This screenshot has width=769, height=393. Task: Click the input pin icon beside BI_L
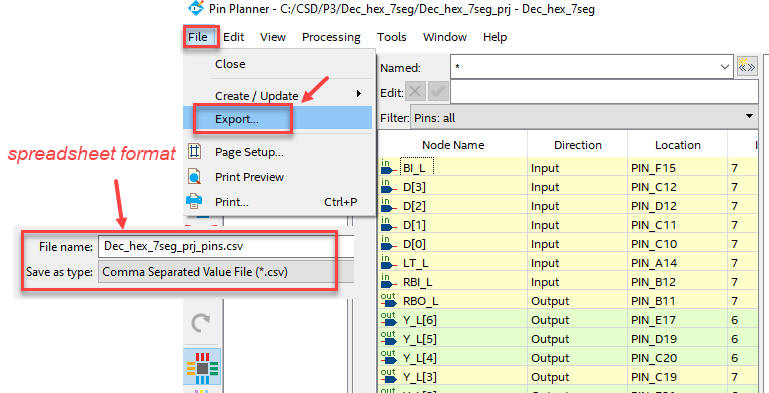(388, 167)
